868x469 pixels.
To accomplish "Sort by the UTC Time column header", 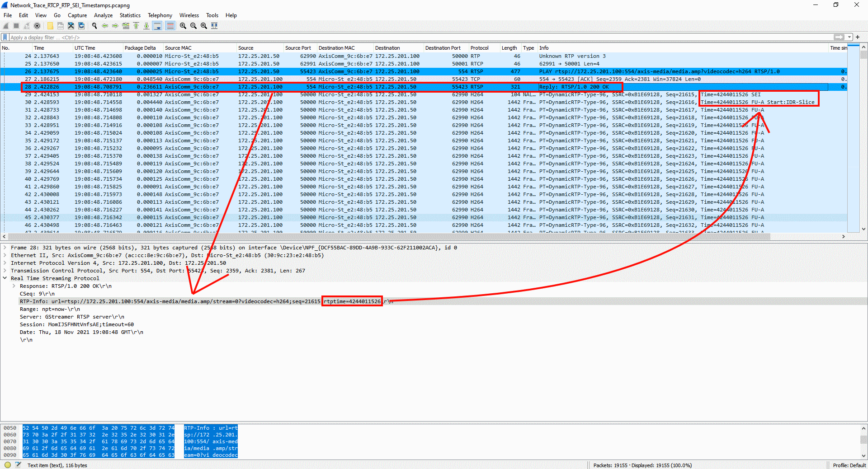I will (98, 48).
